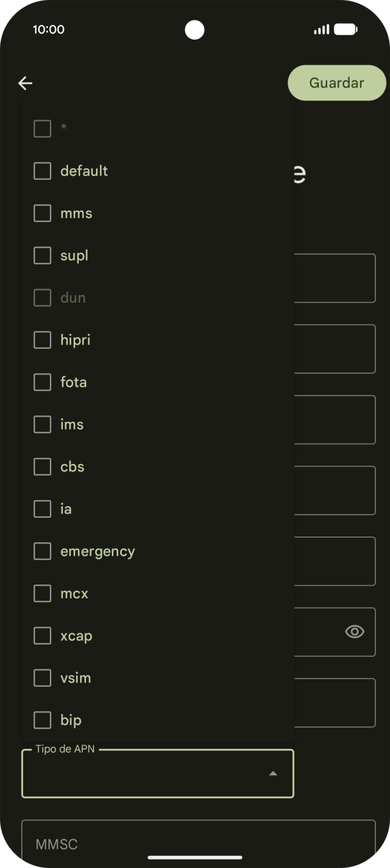Collapse the Tipo de APN dropdown arrow
Image resolution: width=390 pixels, height=868 pixels.
pyautogui.click(x=273, y=773)
